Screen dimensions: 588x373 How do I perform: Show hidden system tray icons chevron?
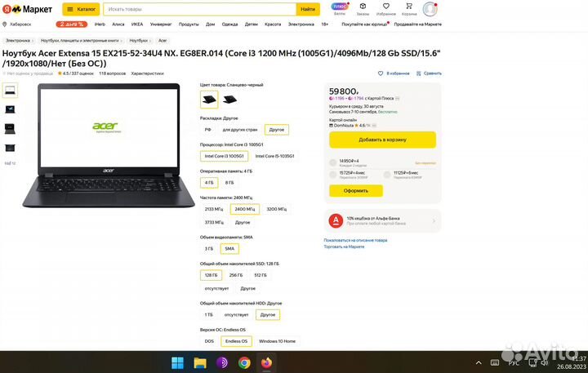(479, 362)
